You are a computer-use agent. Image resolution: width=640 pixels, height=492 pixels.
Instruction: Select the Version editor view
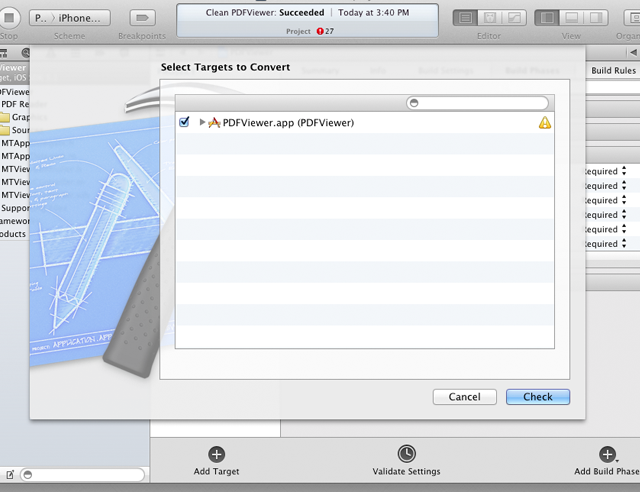click(514, 18)
